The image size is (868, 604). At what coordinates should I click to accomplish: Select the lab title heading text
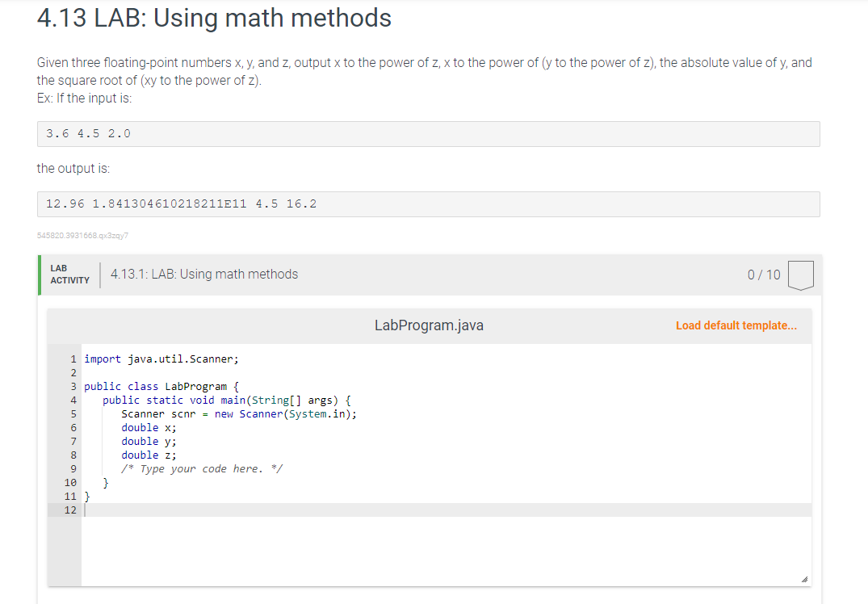[212, 18]
